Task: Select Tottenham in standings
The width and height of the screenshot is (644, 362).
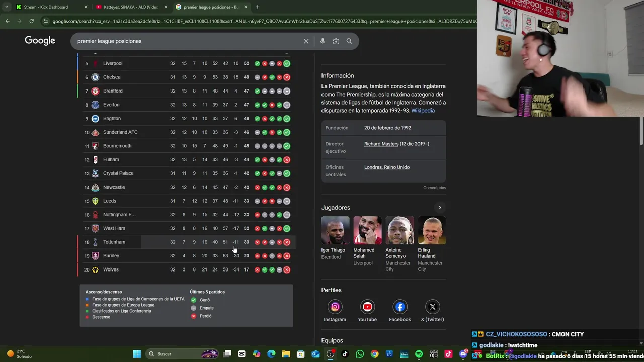Action: 186,242
